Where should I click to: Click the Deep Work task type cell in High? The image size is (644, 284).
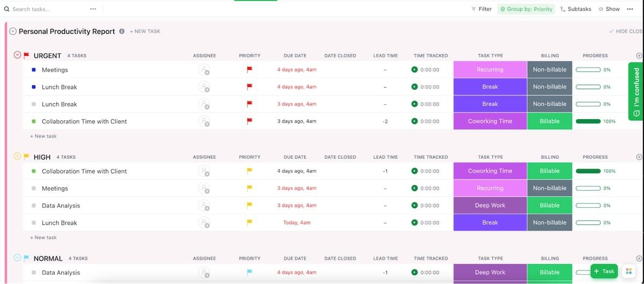[x=490, y=206]
